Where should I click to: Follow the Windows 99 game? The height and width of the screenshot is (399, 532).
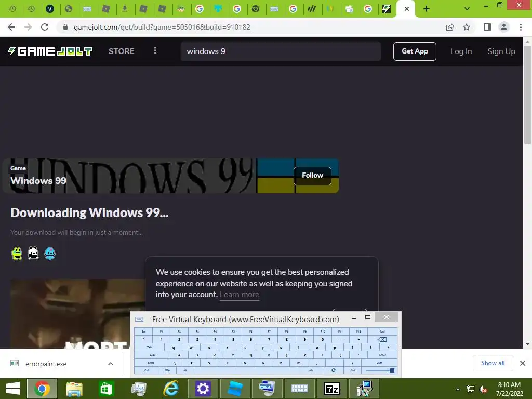click(312, 176)
